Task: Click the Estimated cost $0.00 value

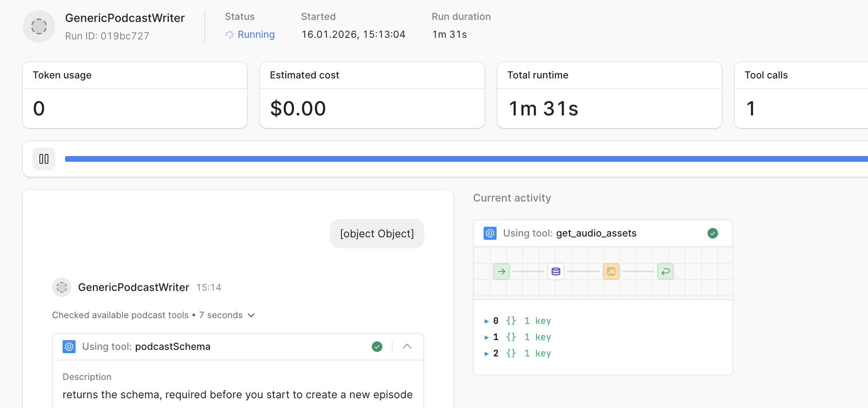Action: 298,109
